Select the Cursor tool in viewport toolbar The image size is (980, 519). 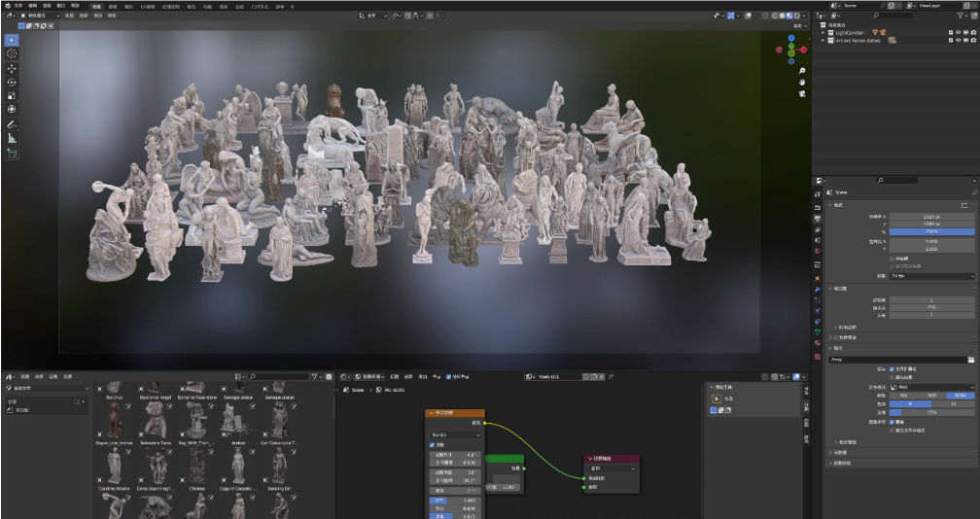[x=12, y=53]
